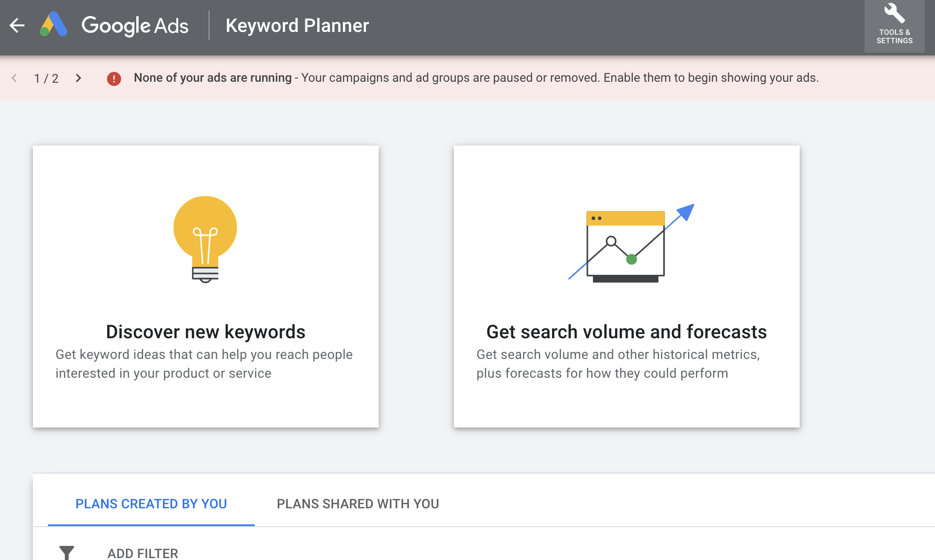The image size is (935, 560).
Task: Expand the Add Filter control
Action: 142,552
